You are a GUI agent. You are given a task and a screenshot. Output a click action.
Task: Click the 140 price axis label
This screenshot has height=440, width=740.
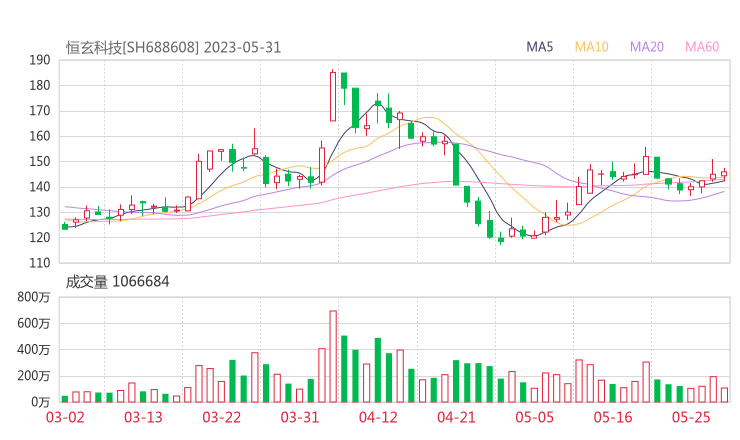(x=40, y=187)
